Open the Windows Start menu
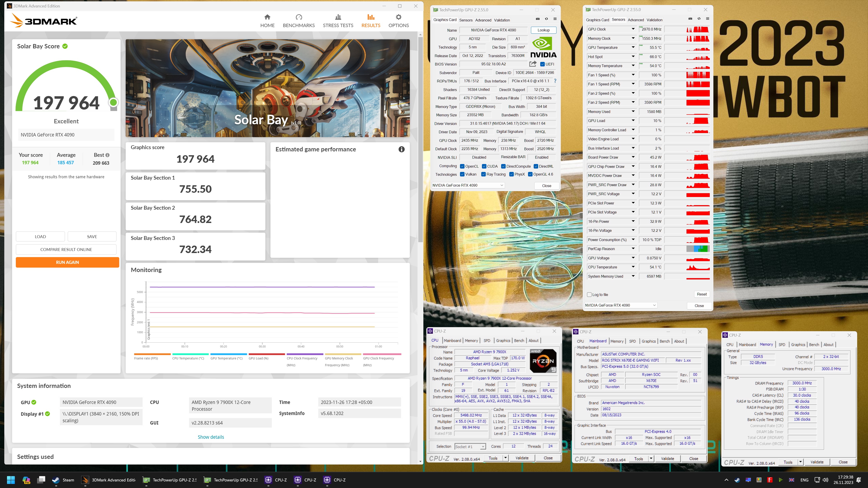The image size is (868, 488). [x=11, y=480]
